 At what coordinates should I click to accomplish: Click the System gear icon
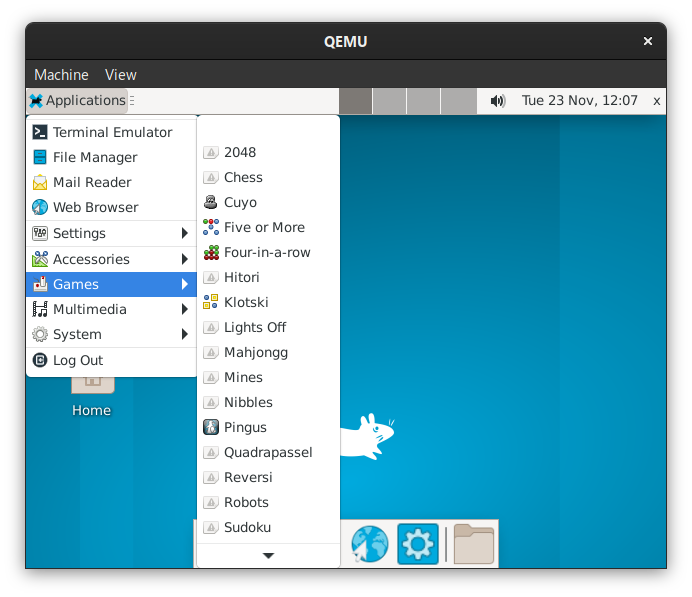pyautogui.click(x=40, y=334)
